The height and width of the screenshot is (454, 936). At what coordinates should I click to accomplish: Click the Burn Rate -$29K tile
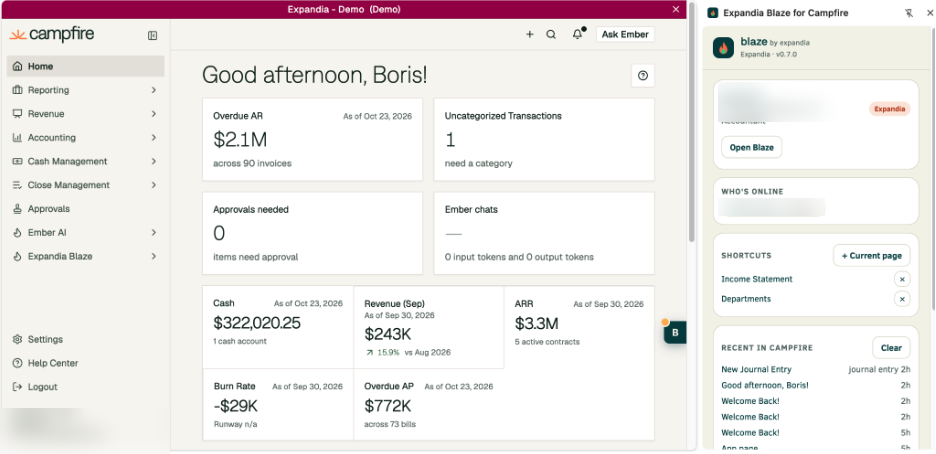278,404
